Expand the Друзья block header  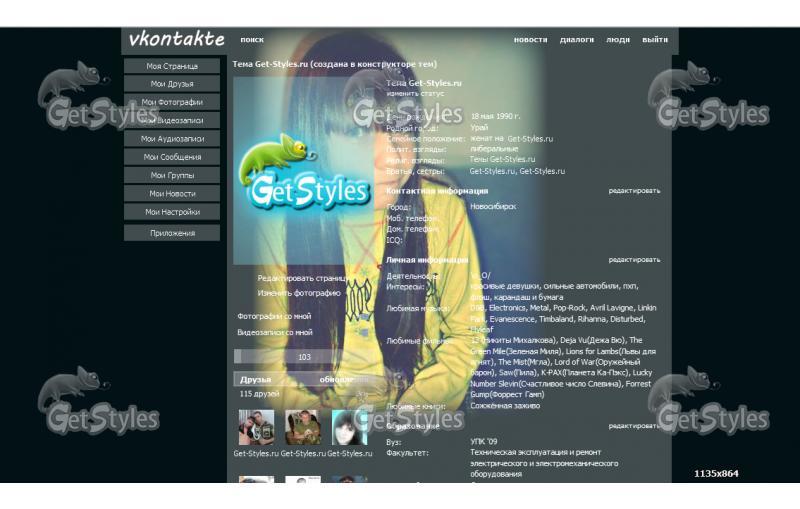256,380
